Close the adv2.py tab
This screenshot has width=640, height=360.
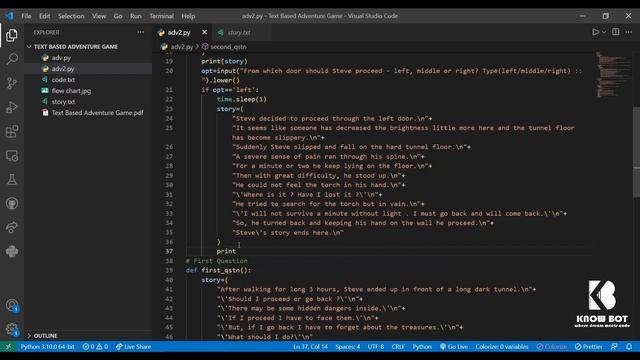point(204,32)
